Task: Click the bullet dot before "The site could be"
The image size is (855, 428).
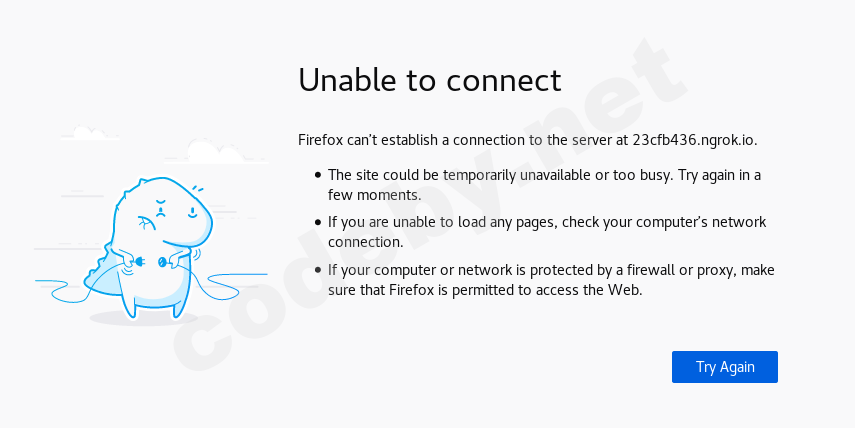Action: pyautogui.click(x=318, y=175)
